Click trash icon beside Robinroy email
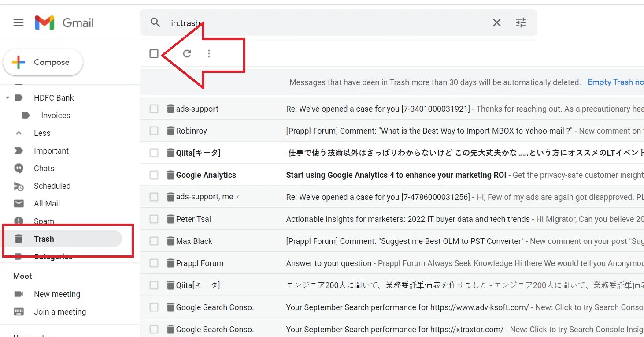The width and height of the screenshot is (644, 337). (x=170, y=131)
